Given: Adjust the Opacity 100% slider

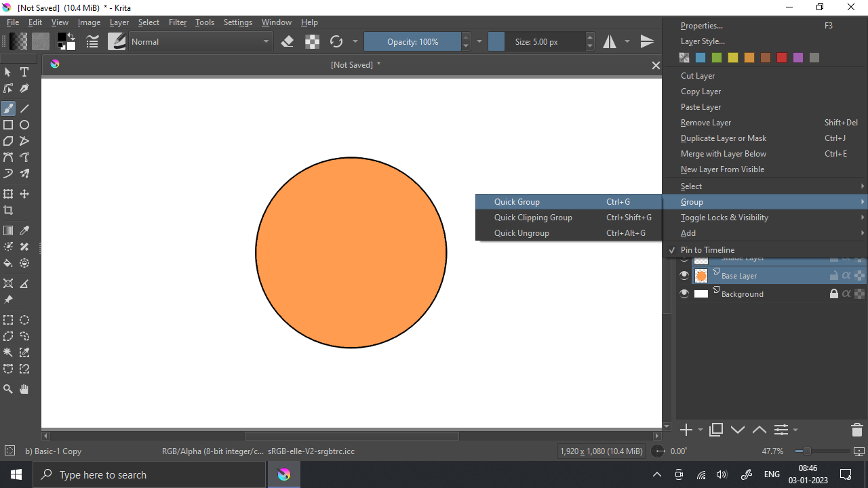Looking at the screenshot, I should 412,41.
